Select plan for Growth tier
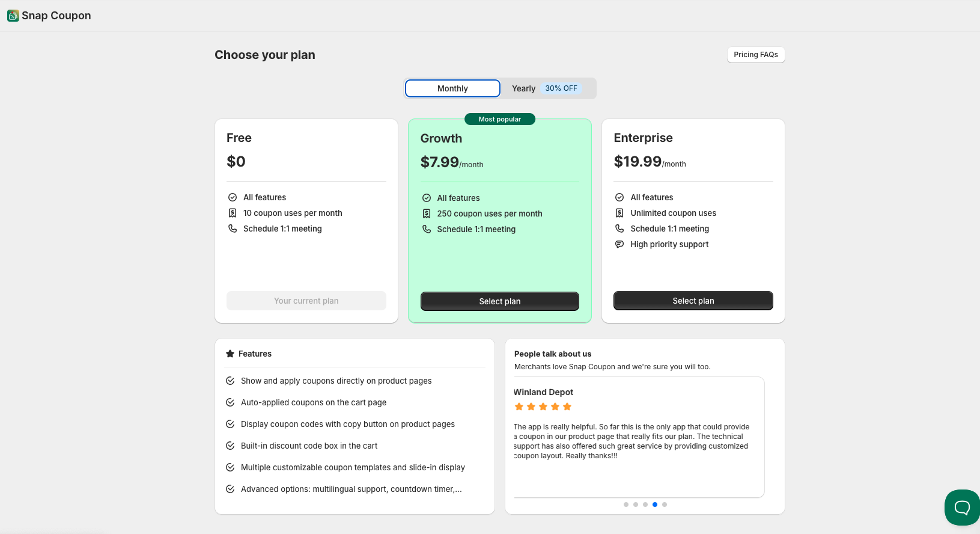Image resolution: width=980 pixels, height=534 pixels. (500, 301)
